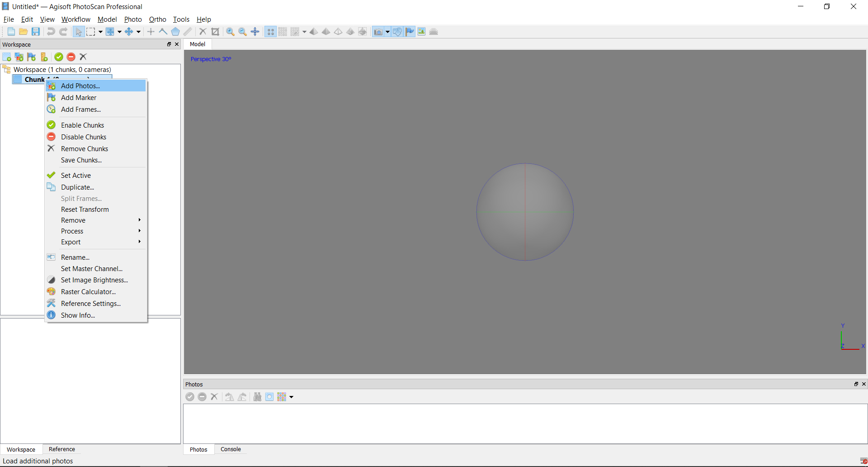Click the Add Chunk icon in Workspace toolbar
Viewport: 868px width, 467px height.
[7, 57]
